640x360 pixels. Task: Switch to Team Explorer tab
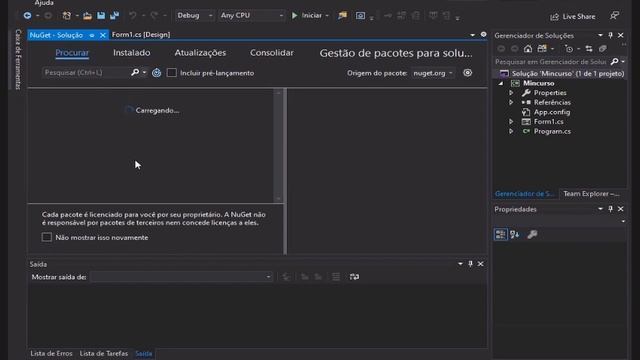tap(591, 193)
